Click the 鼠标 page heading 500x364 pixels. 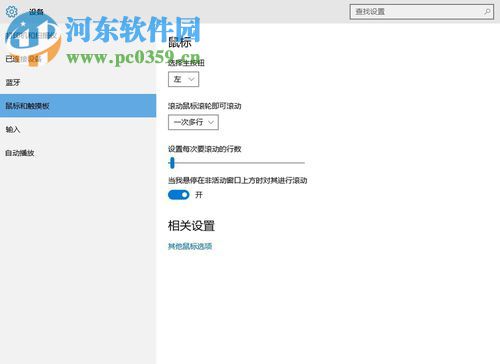coord(180,42)
